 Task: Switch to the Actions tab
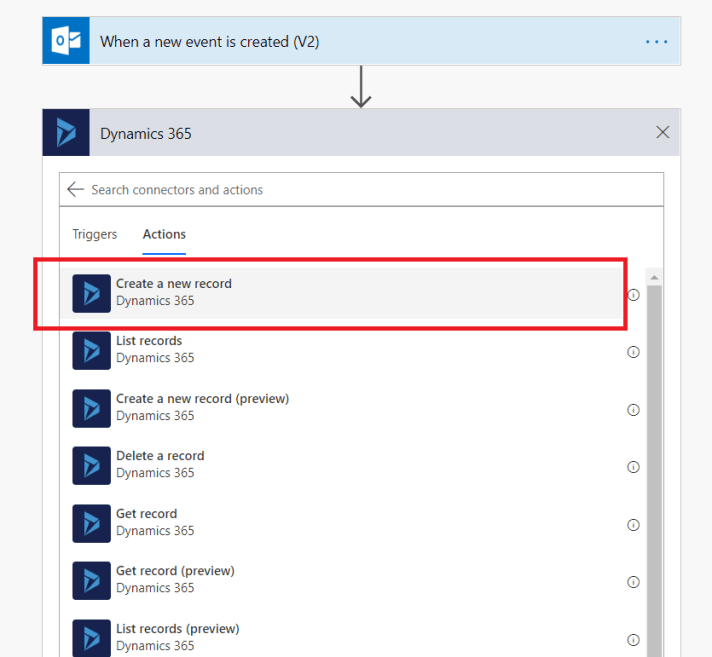click(x=164, y=234)
